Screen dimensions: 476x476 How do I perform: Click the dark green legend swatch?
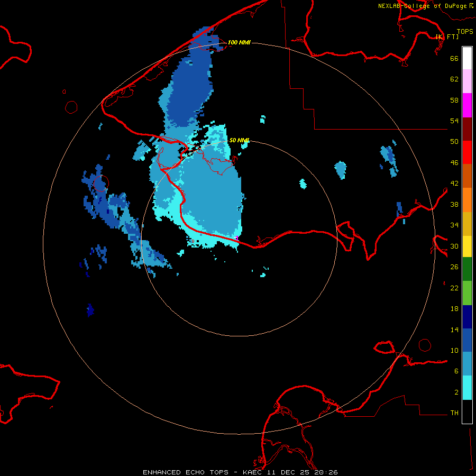pyautogui.click(x=467, y=269)
